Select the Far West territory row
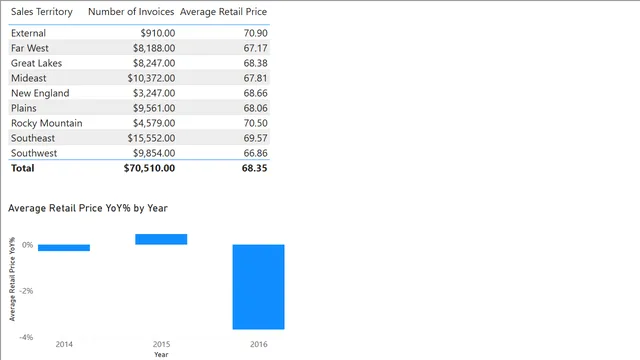 coord(139,48)
